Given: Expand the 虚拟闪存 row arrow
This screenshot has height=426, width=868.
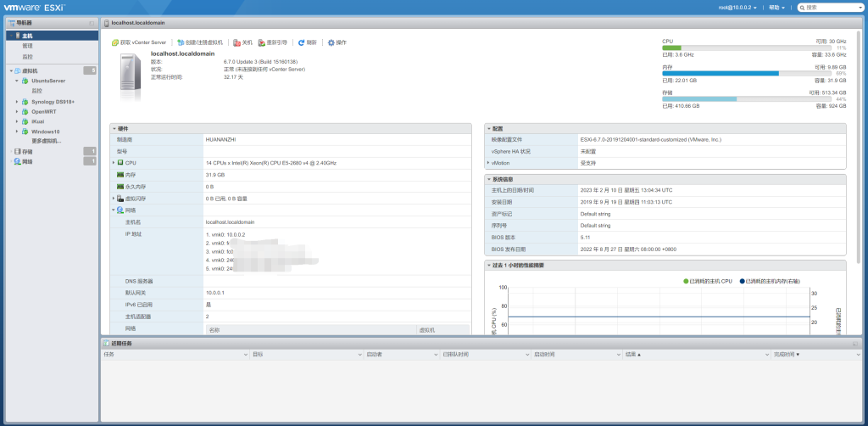Looking at the screenshot, I should [114, 199].
